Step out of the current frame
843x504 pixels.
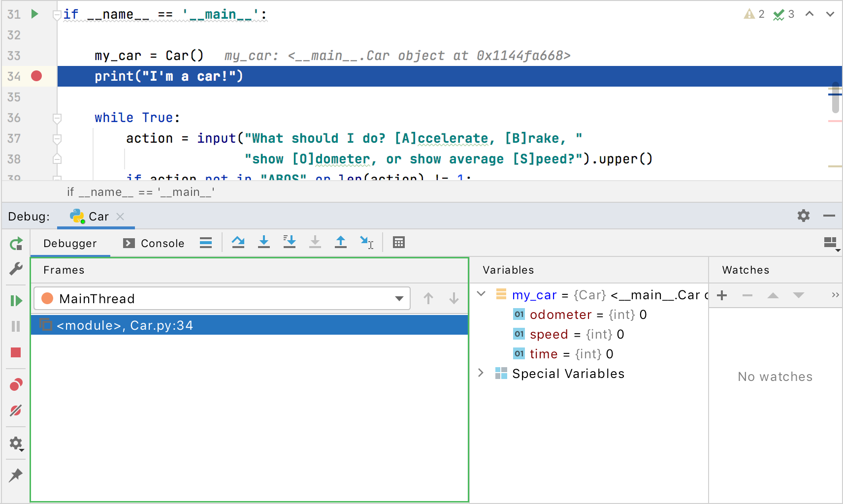point(340,242)
